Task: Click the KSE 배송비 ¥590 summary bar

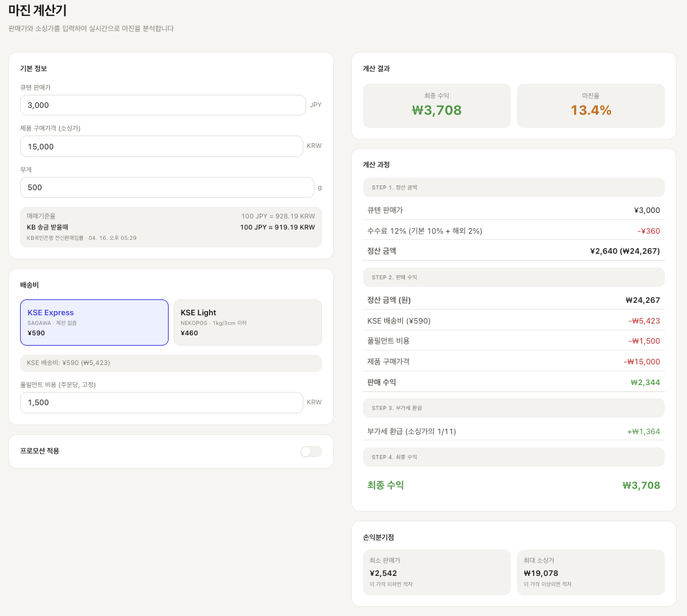Action: click(171, 363)
